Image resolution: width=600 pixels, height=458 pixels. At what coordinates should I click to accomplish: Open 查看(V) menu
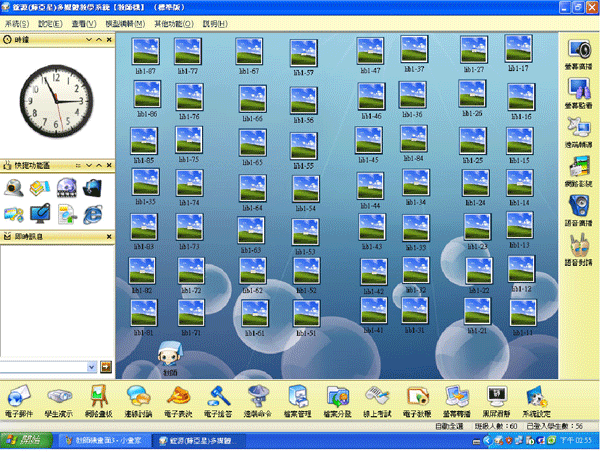tap(84, 24)
